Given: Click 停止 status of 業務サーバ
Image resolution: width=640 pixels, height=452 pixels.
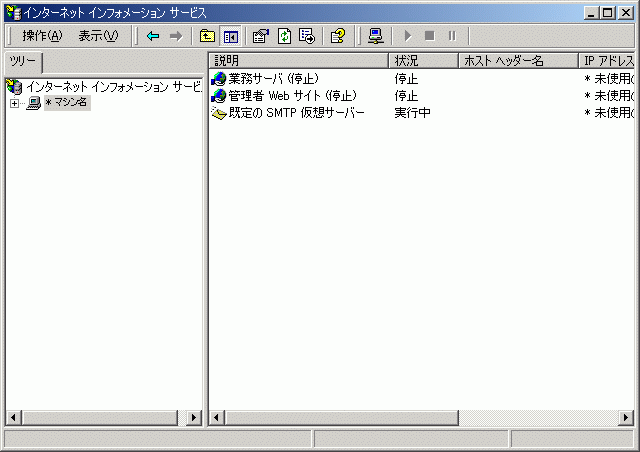Looking at the screenshot, I should [x=406, y=79].
